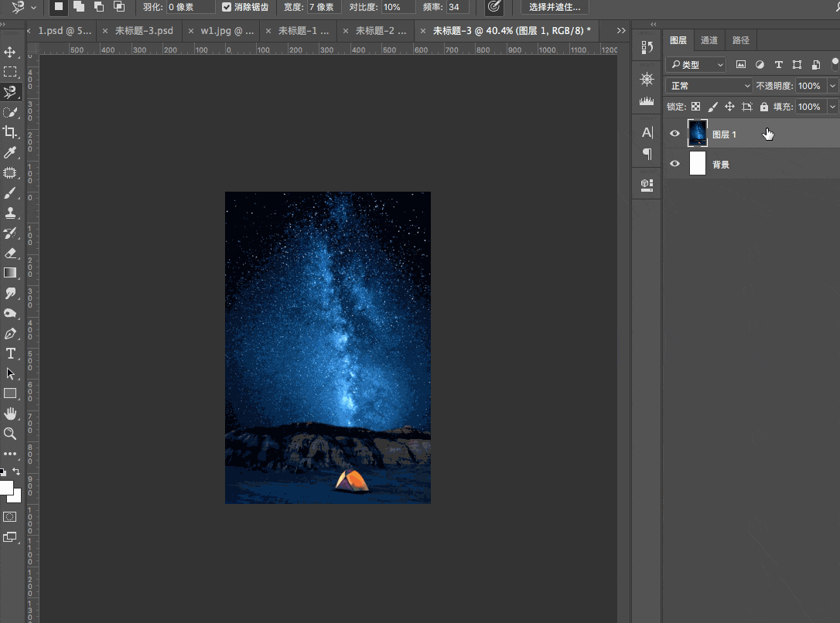Filter layers by smart object
Viewport: 840px width, 623px height.
[x=816, y=65]
